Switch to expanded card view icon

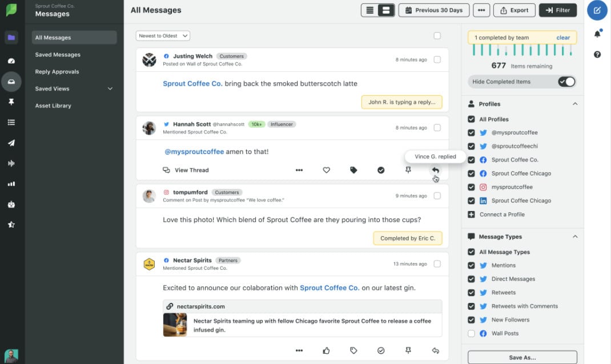[386, 10]
